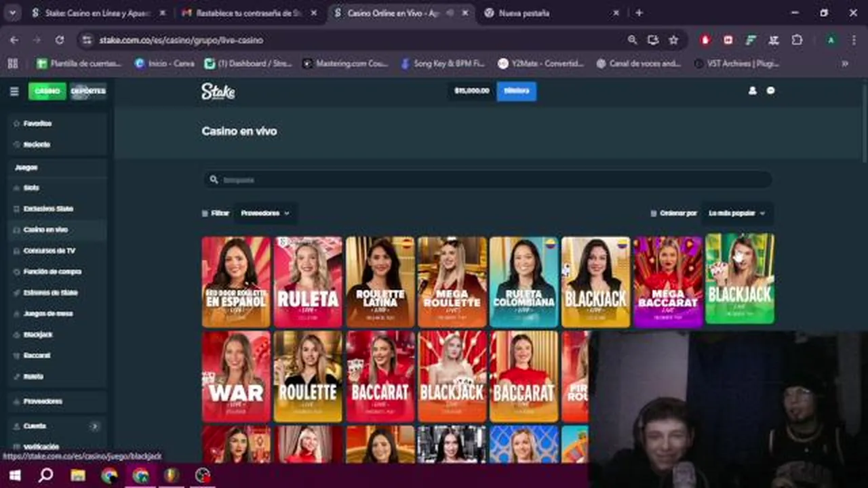Open Exclusivos Stake in the sidebar
The height and width of the screenshot is (488, 868).
57,209
